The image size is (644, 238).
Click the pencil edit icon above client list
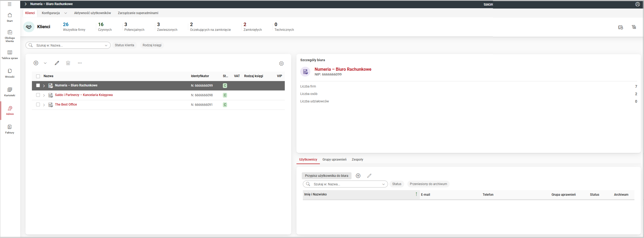click(x=57, y=63)
